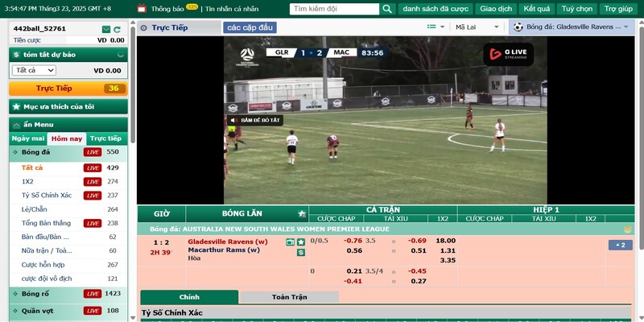
Task: Select the Hôm nay tab
Action: [67, 138]
